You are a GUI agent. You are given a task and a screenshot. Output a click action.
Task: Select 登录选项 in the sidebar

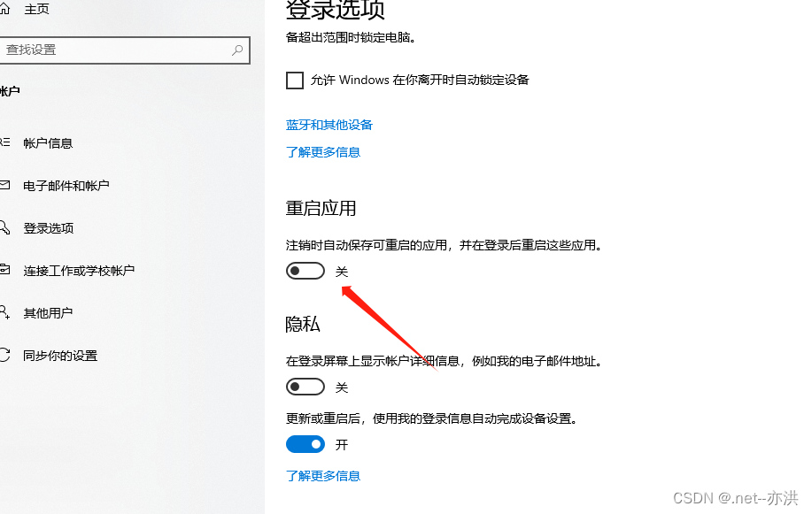tap(48, 228)
